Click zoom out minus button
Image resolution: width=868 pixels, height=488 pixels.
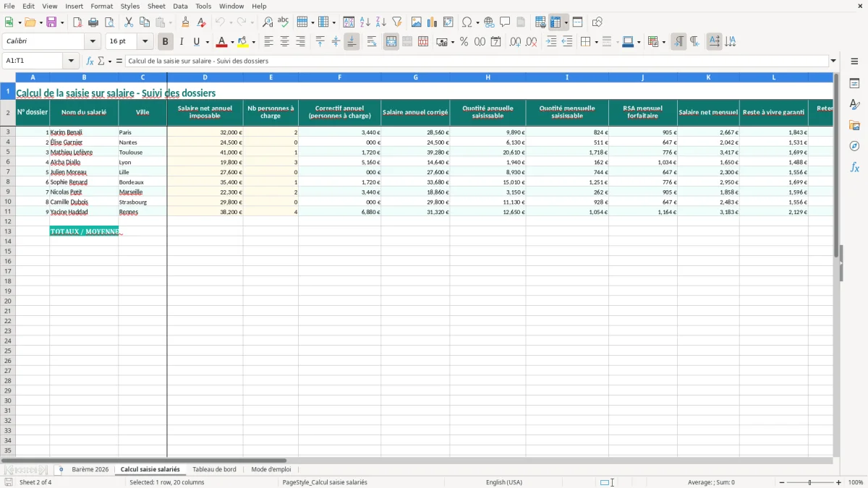coord(782,482)
